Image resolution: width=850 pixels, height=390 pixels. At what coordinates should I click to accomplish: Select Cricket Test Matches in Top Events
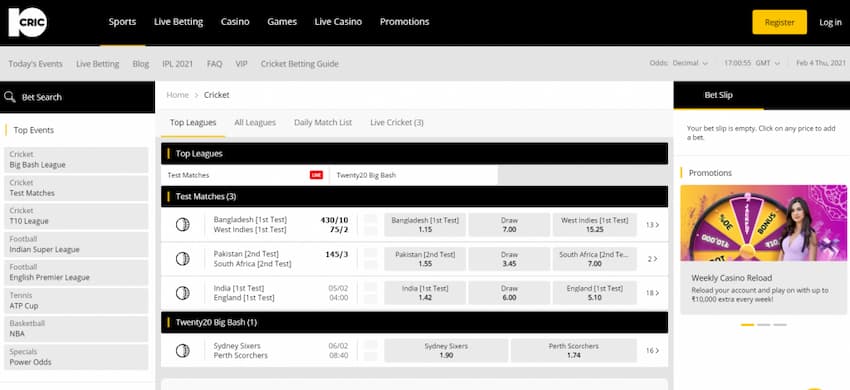(x=76, y=188)
